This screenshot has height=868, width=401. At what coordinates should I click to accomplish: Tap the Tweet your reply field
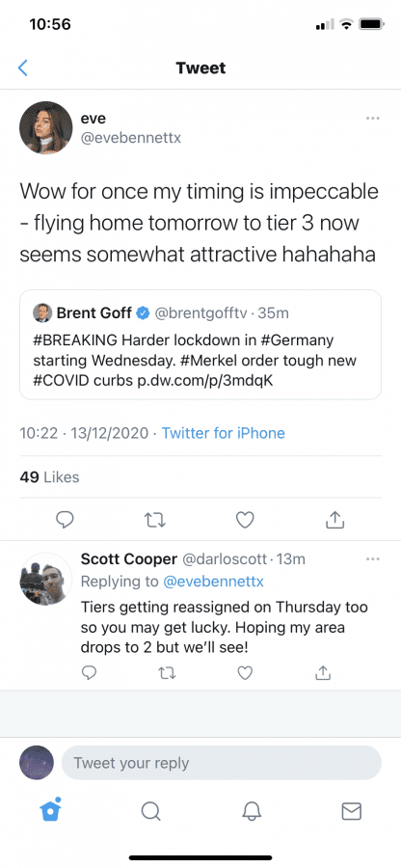(x=222, y=763)
